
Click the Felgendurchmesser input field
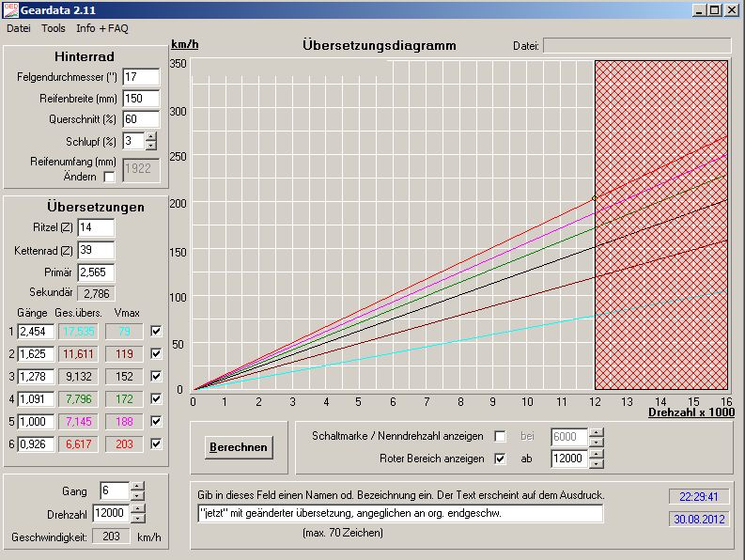pyautogui.click(x=141, y=77)
